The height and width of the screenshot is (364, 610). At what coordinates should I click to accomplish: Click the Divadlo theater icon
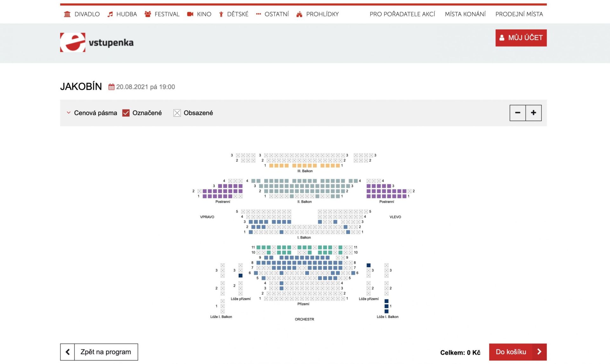[67, 14]
